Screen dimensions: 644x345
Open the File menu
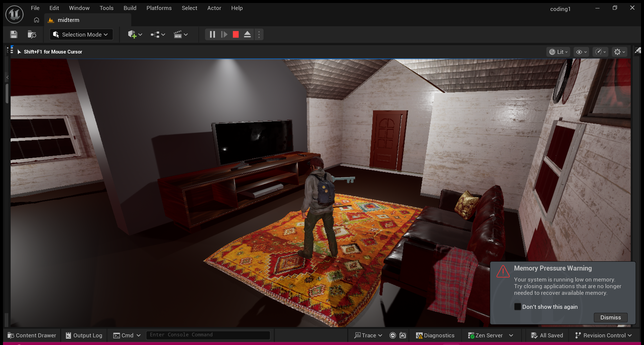[x=35, y=8]
